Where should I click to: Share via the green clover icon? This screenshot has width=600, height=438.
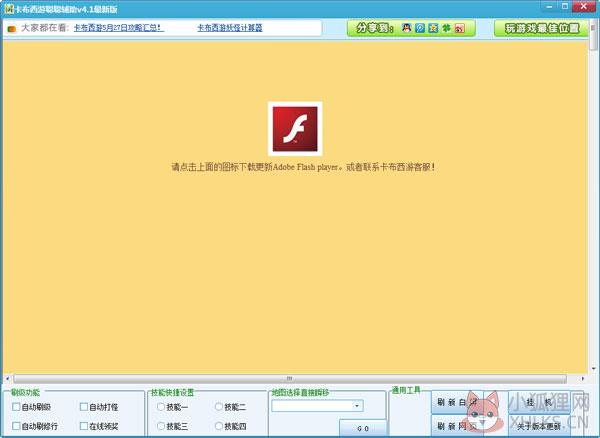446,28
